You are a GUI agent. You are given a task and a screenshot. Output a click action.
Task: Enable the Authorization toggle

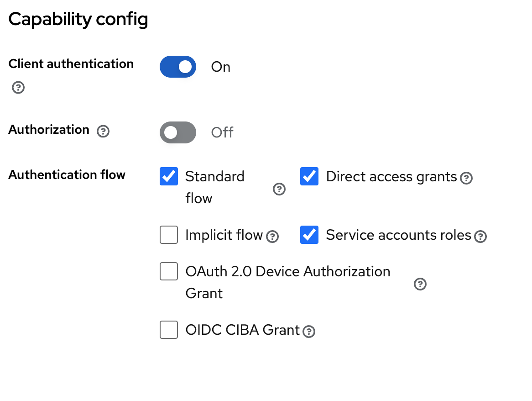pos(177,132)
